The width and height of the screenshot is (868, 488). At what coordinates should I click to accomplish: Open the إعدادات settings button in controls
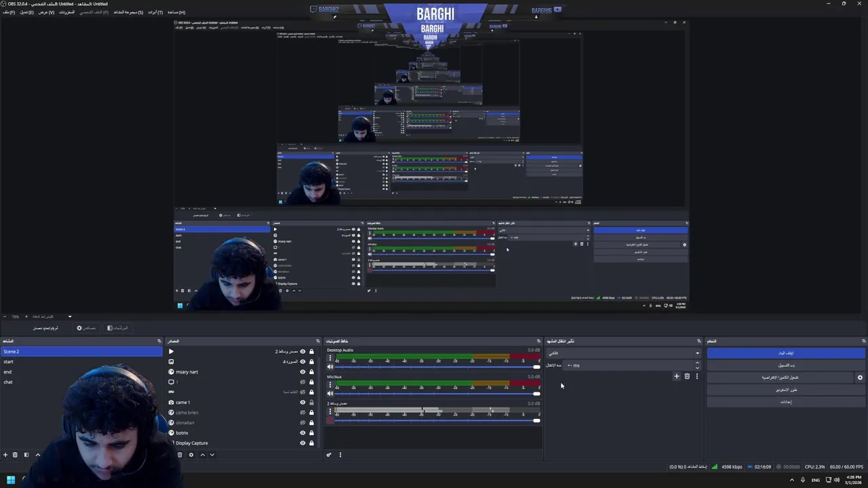pos(786,402)
